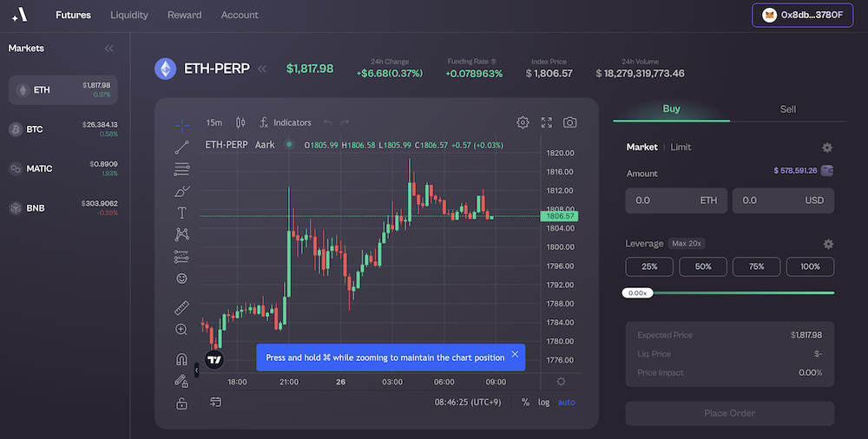This screenshot has width=868, height=439.
Task: Click the wallet icon beside balance
Action: click(827, 171)
